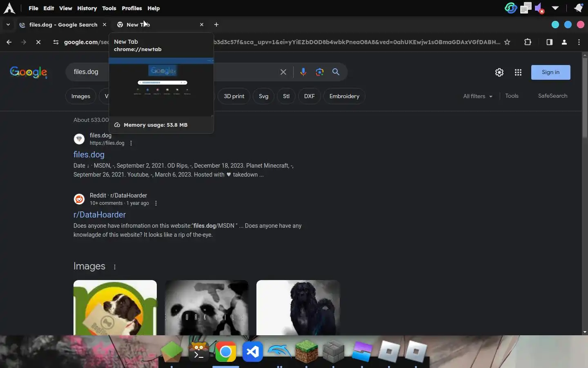This screenshot has height=368, width=588.
Task: Click the browser back arrow
Action: 9,42
